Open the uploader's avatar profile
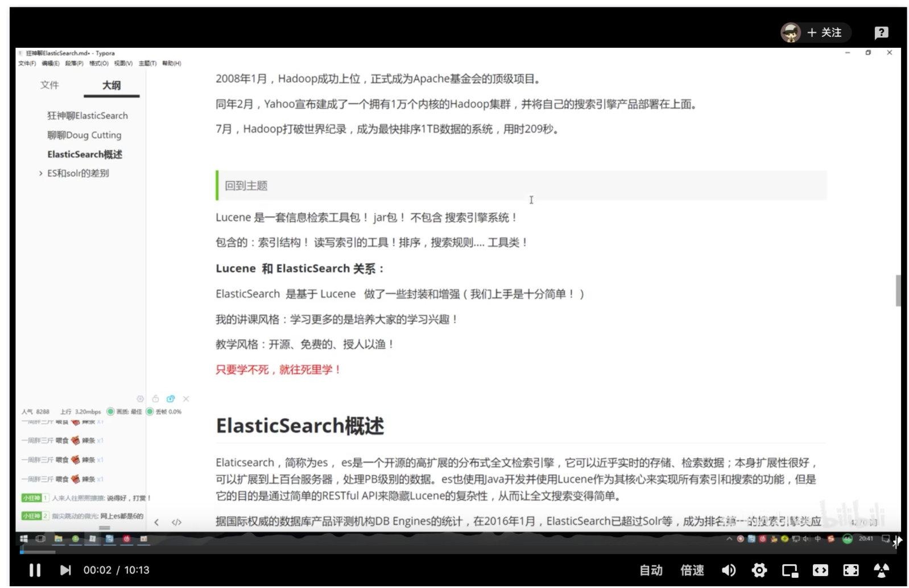This screenshot has width=909, height=588. click(x=791, y=32)
